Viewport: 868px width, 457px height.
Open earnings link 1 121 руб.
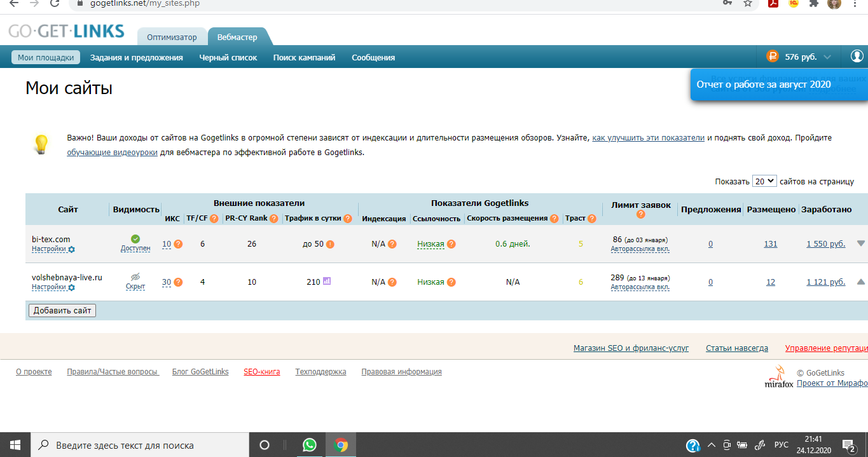point(826,282)
